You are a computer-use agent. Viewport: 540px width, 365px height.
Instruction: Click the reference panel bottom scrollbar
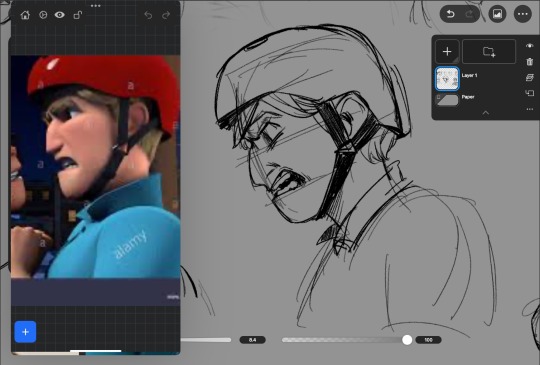click(x=95, y=351)
